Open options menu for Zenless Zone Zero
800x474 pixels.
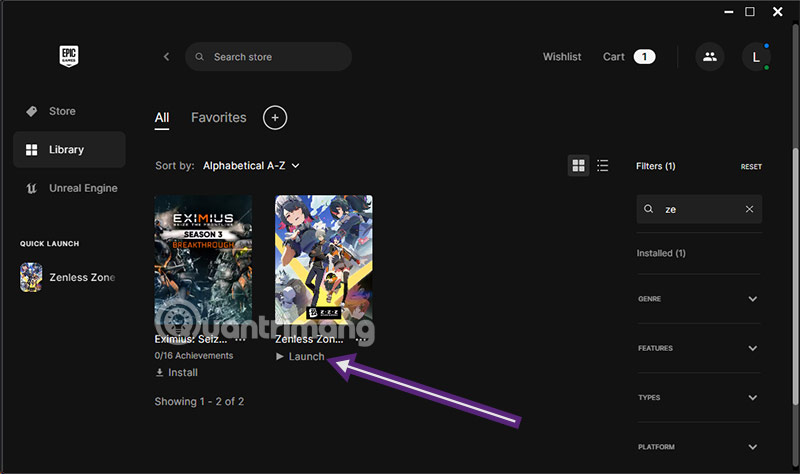pyautogui.click(x=361, y=339)
